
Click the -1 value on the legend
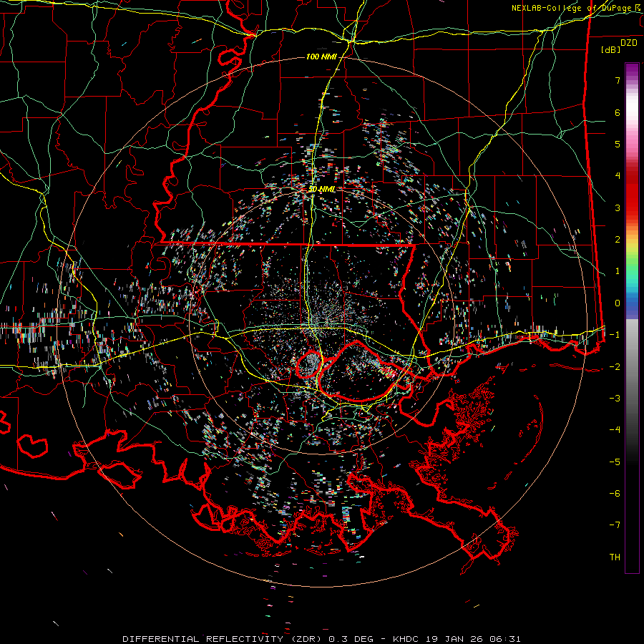coord(615,335)
